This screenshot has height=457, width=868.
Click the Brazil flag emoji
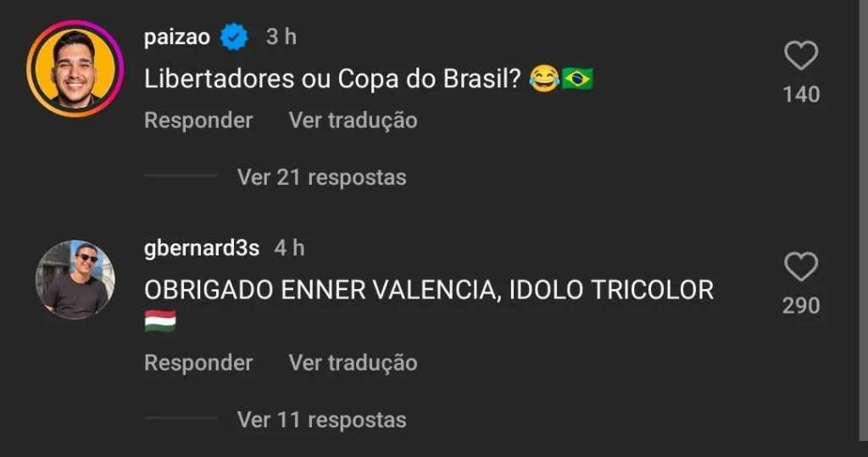[x=578, y=79]
